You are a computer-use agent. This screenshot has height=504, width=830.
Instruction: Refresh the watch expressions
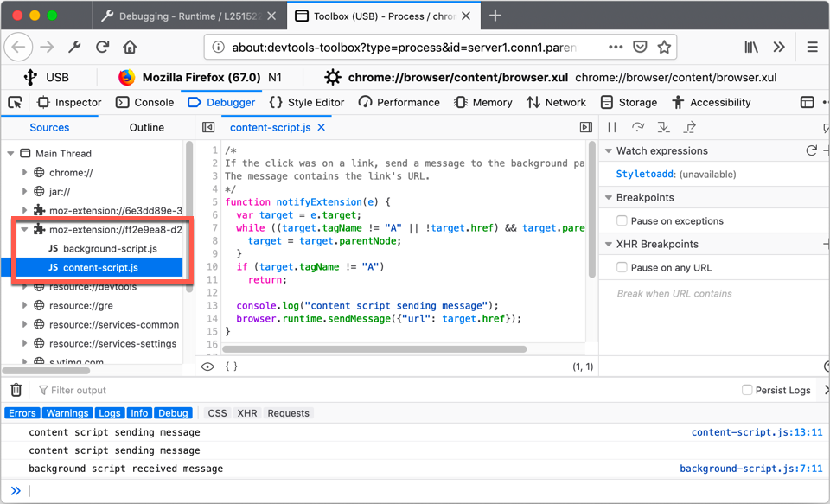click(x=809, y=150)
